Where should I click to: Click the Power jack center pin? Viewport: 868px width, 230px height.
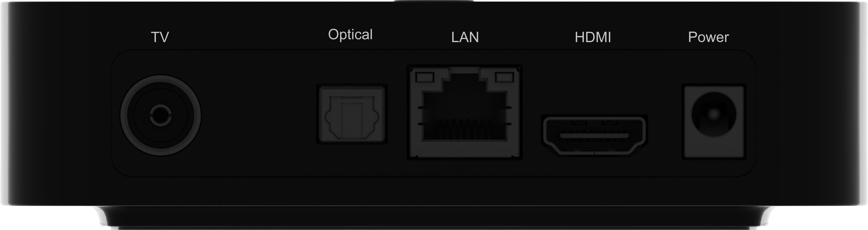[x=714, y=115]
